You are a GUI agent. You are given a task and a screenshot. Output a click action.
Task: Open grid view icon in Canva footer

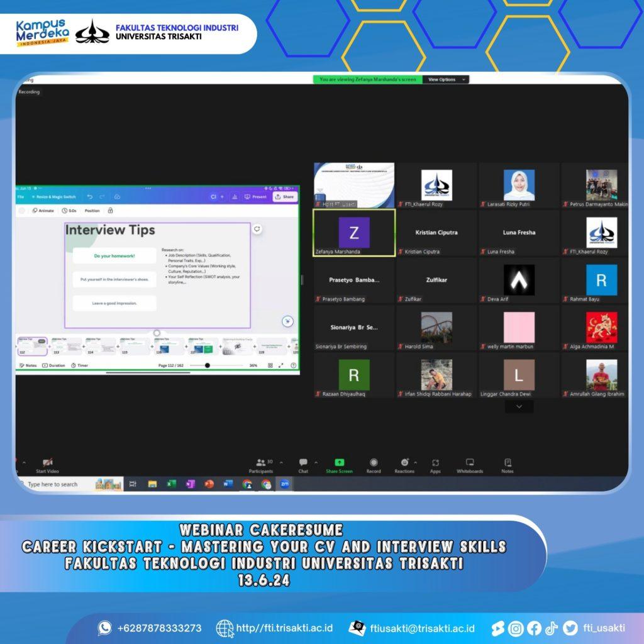point(270,365)
